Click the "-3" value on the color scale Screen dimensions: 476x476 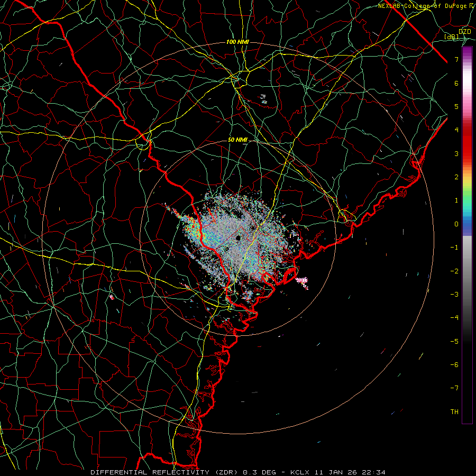454,295
